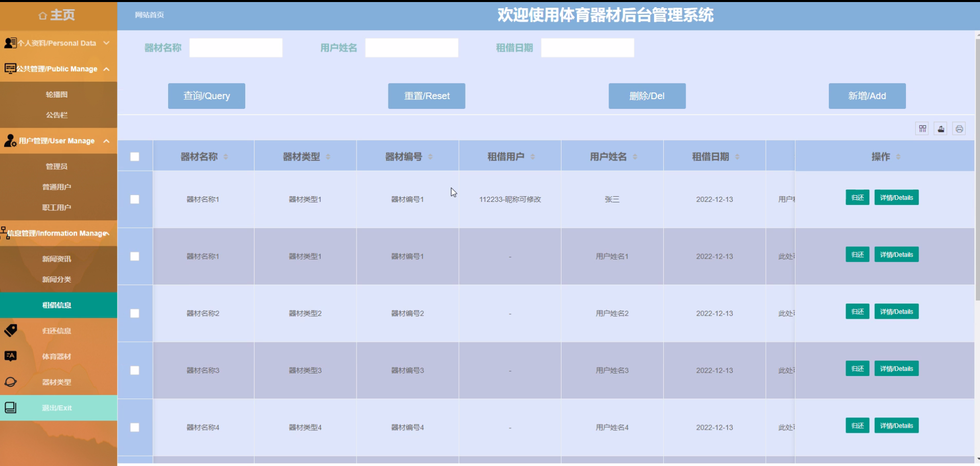Sort by 租借日期 column arrows
This screenshot has height=466, width=980.
pos(737,157)
